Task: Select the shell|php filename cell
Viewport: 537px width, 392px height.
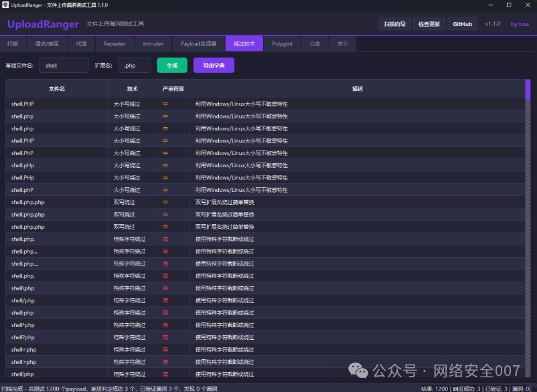Action: click(x=57, y=374)
